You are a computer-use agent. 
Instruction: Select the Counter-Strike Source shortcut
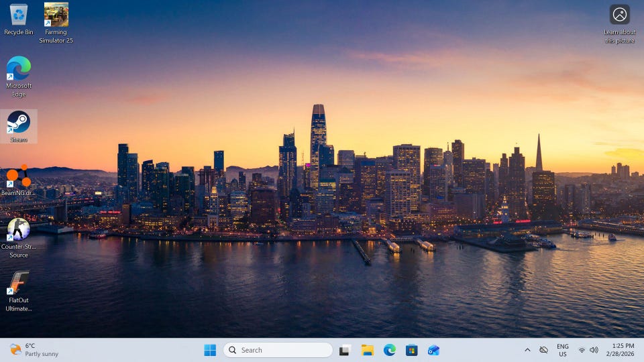pyautogui.click(x=18, y=230)
